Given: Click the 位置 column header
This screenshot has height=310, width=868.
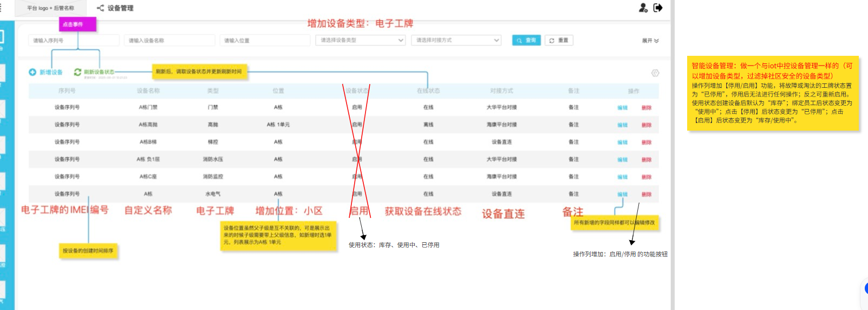Looking at the screenshot, I should point(278,91).
